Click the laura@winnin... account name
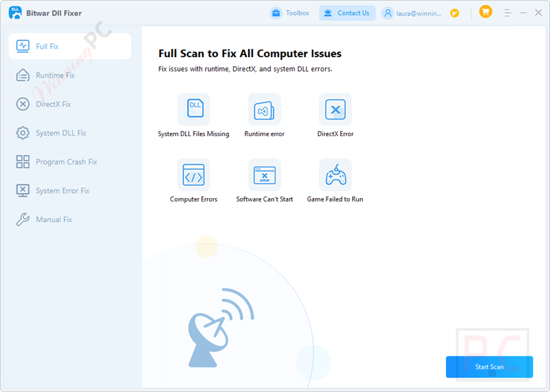550x392 pixels. click(x=419, y=13)
